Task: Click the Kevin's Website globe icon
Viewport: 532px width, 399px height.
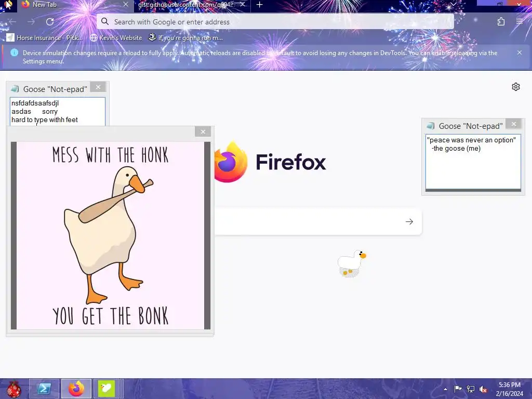Action: click(94, 37)
